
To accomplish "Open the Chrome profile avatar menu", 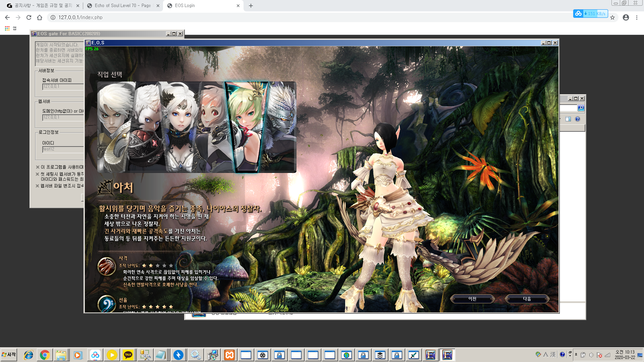I will [x=626, y=17].
